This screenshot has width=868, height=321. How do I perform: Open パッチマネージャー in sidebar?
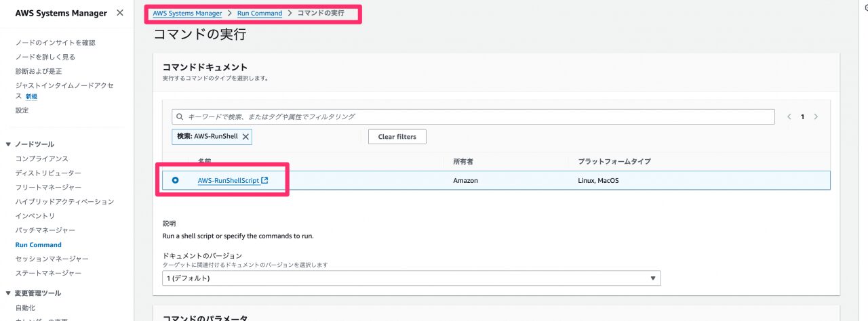[45, 230]
